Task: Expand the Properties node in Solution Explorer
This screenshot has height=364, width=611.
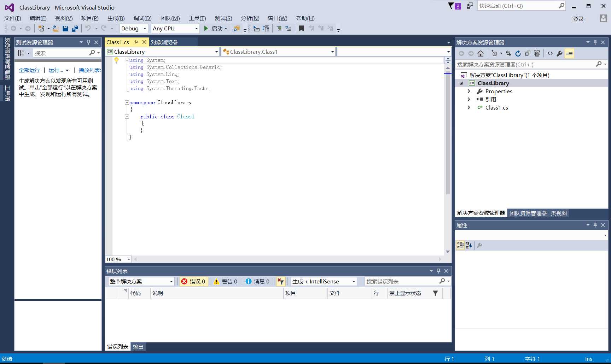Action: pos(469,91)
